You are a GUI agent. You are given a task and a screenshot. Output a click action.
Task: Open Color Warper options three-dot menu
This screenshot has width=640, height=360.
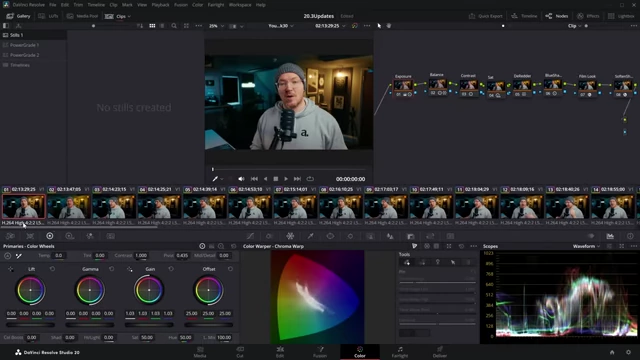473,246
